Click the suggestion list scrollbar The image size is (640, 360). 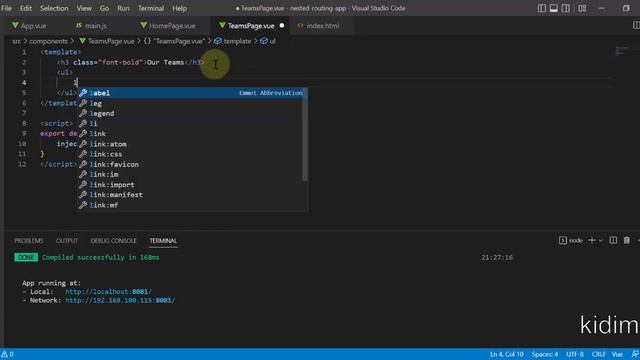coord(305,135)
